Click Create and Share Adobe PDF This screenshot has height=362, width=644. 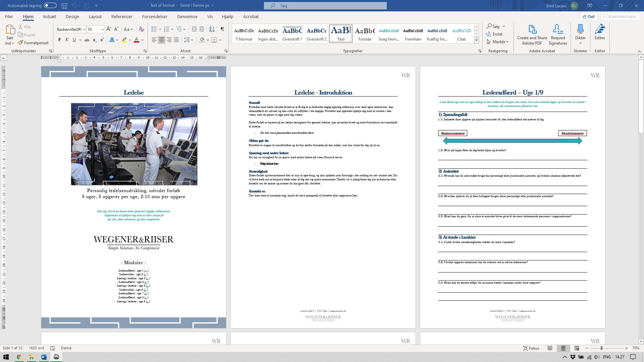pyautogui.click(x=532, y=34)
